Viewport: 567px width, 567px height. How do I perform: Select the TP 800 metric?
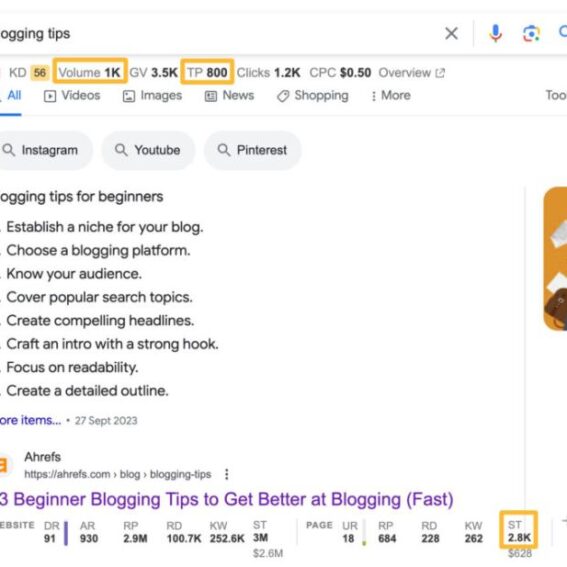[207, 73]
